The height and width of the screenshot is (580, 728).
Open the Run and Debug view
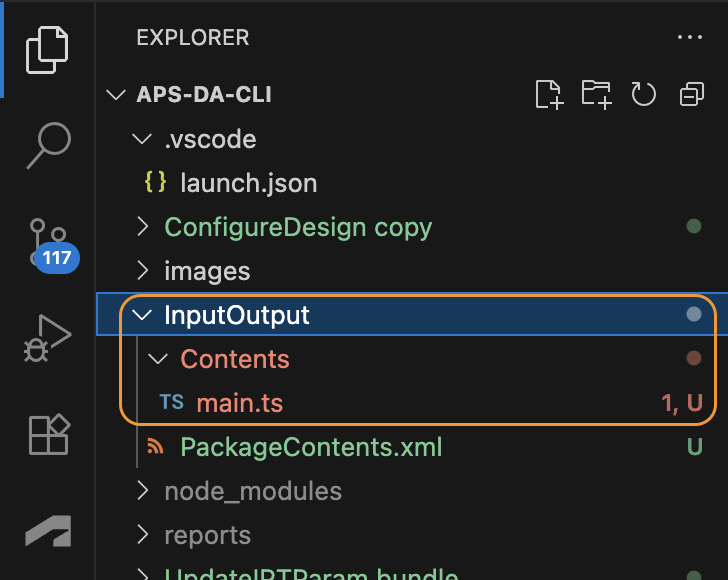tap(48, 339)
